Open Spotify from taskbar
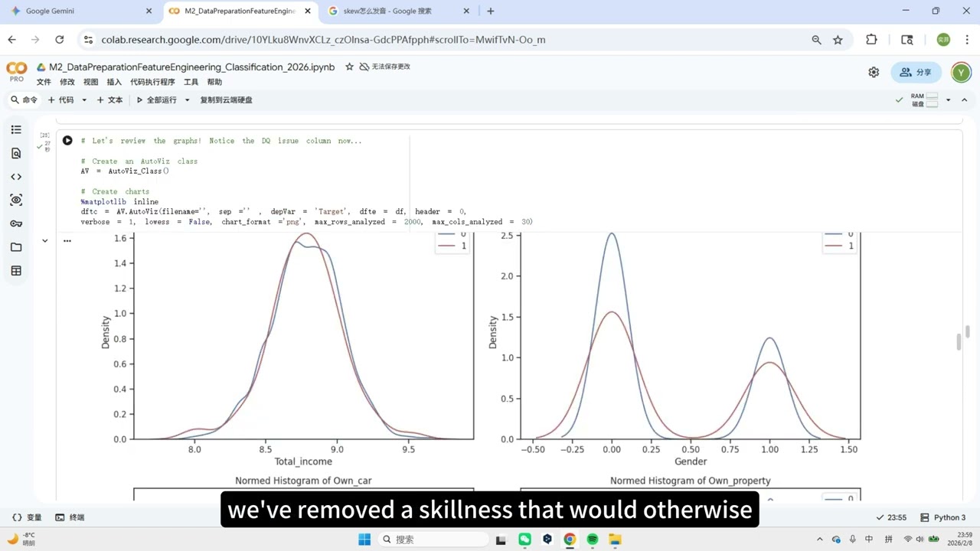Screen dimensions: 980x551 click(x=593, y=540)
